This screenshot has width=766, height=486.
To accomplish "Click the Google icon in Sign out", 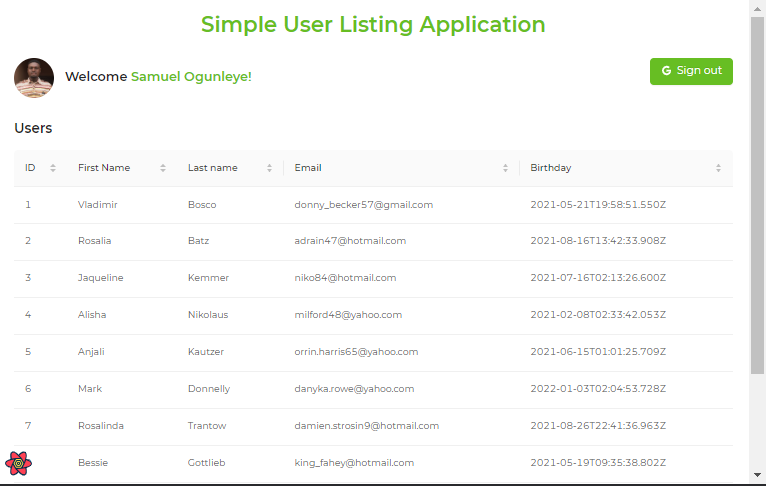I will click(666, 71).
